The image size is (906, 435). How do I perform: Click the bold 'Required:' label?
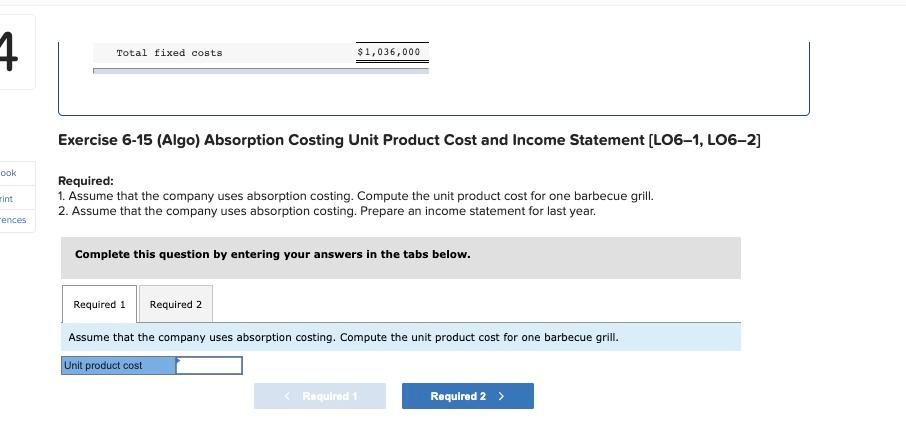(86, 181)
